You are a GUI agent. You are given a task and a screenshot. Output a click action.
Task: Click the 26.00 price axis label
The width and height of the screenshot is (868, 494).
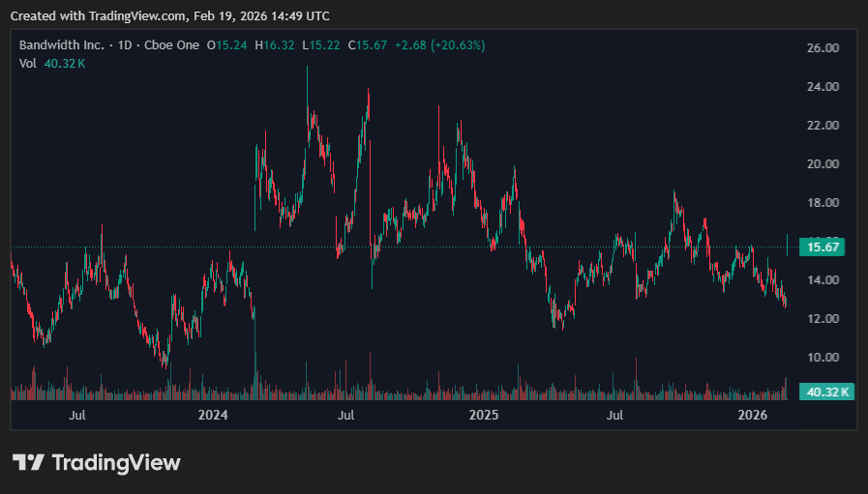point(823,48)
